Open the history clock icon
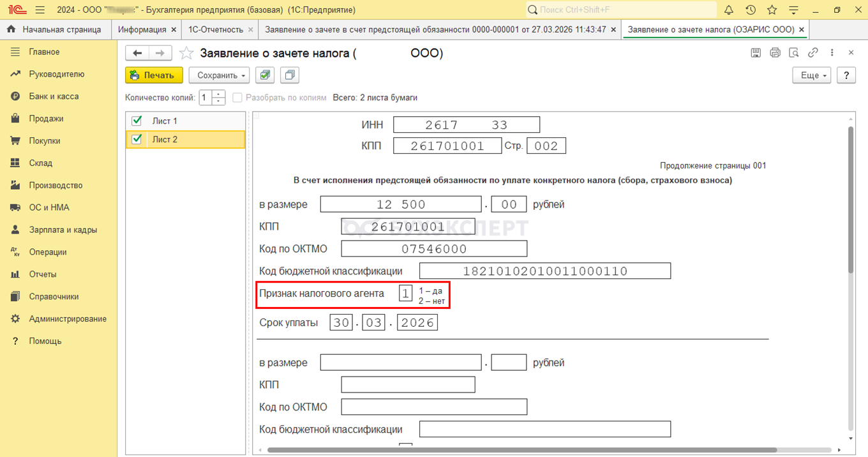868x457 pixels. (x=751, y=10)
